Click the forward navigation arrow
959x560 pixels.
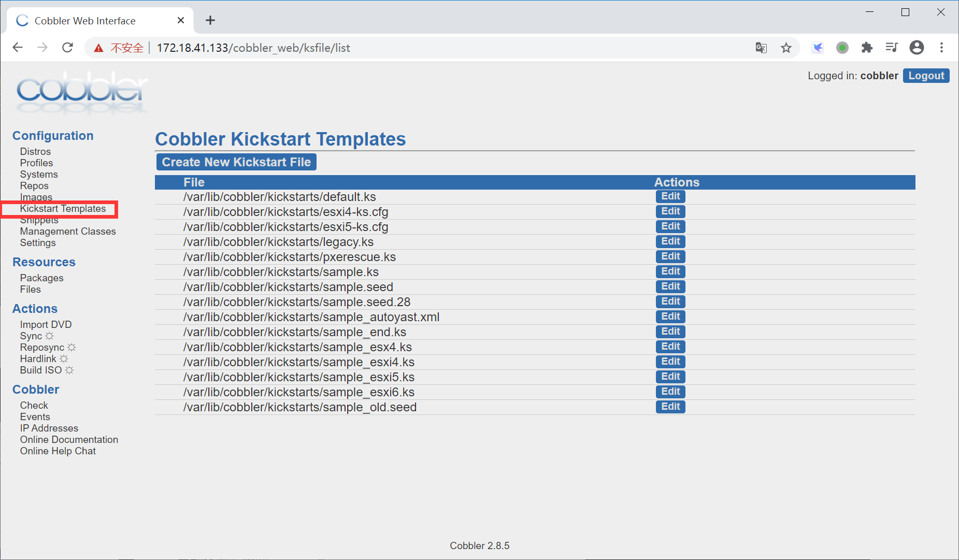coord(42,48)
